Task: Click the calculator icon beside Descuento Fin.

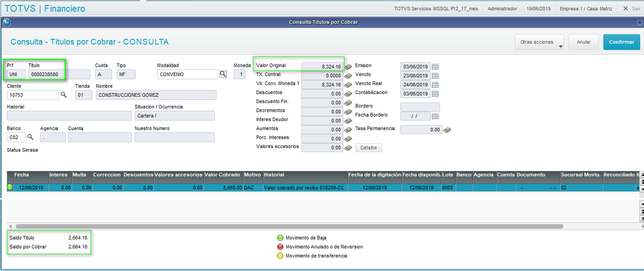Action: [x=348, y=103]
